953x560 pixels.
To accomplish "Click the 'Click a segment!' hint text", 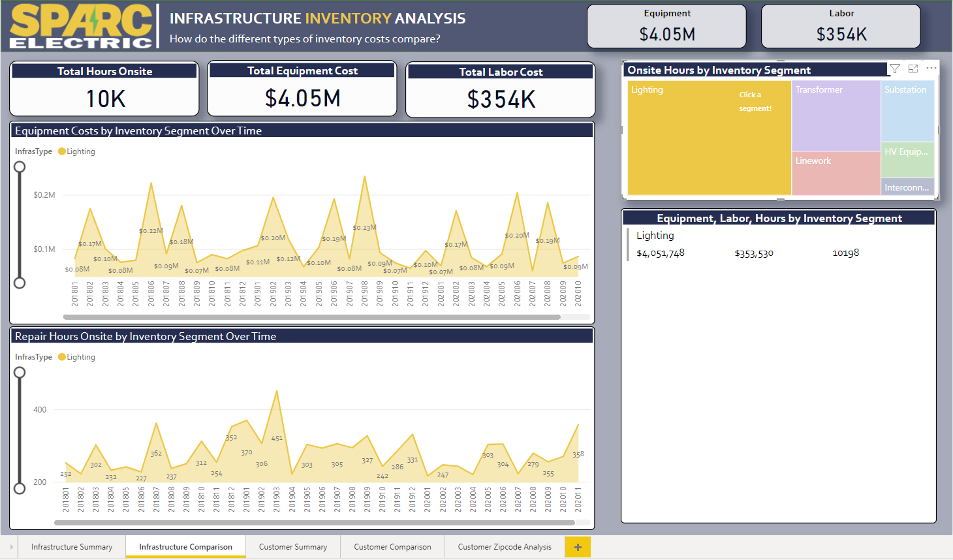I will 755,102.
